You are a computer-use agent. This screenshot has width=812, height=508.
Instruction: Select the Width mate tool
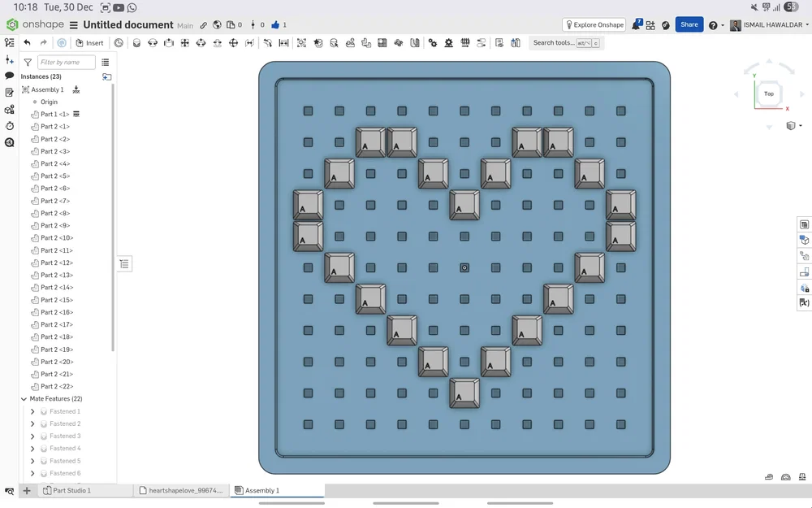283,43
